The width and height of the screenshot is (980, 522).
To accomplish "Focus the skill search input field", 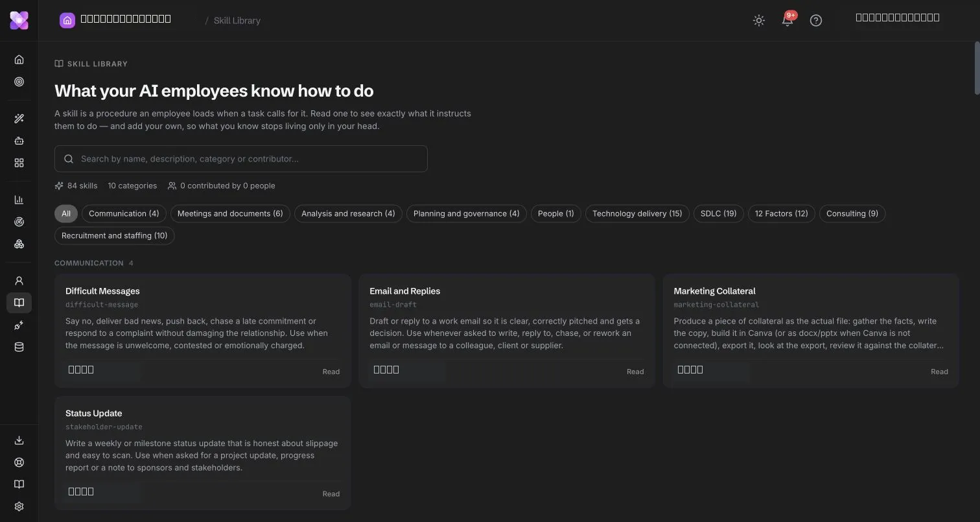I will pyautogui.click(x=241, y=159).
